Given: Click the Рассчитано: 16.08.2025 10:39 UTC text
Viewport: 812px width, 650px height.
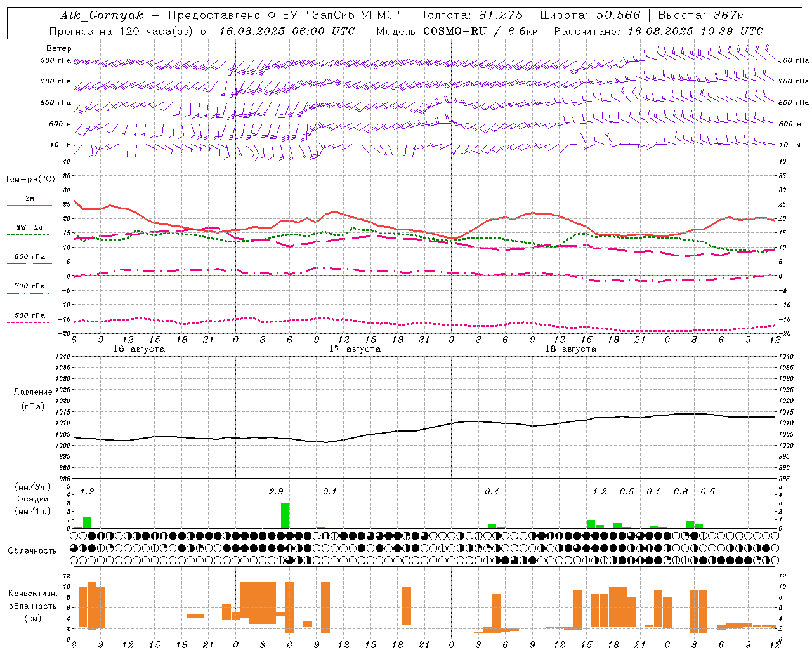Looking at the screenshot, I should [658, 31].
